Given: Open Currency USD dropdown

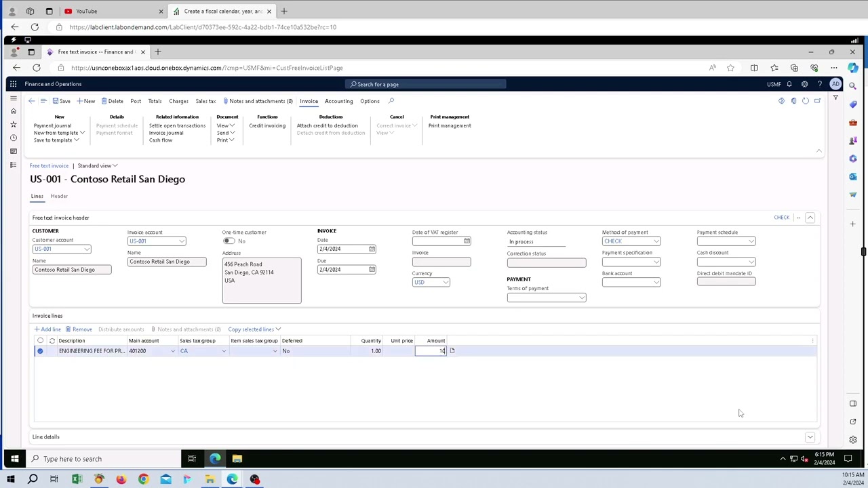Looking at the screenshot, I should pyautogui.click(x=446, y=283).
